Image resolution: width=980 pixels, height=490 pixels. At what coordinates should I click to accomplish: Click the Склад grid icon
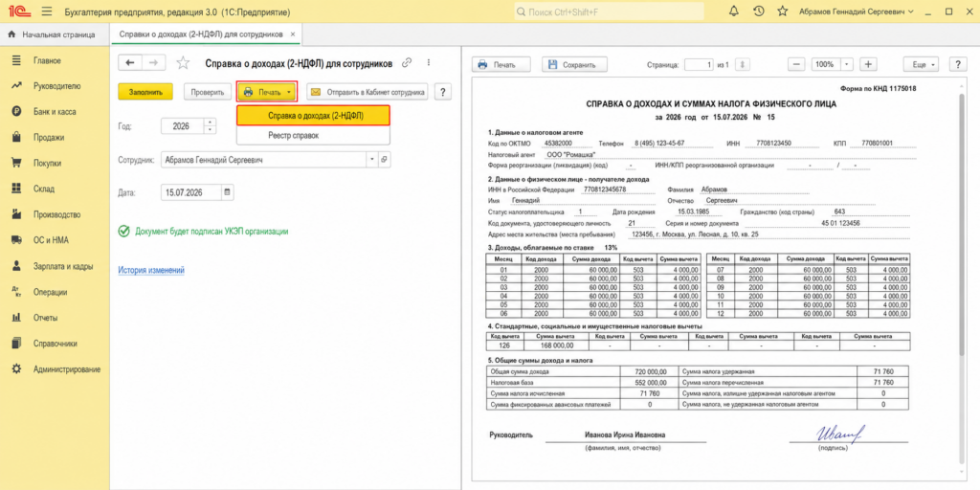click(x=17, y=189)
